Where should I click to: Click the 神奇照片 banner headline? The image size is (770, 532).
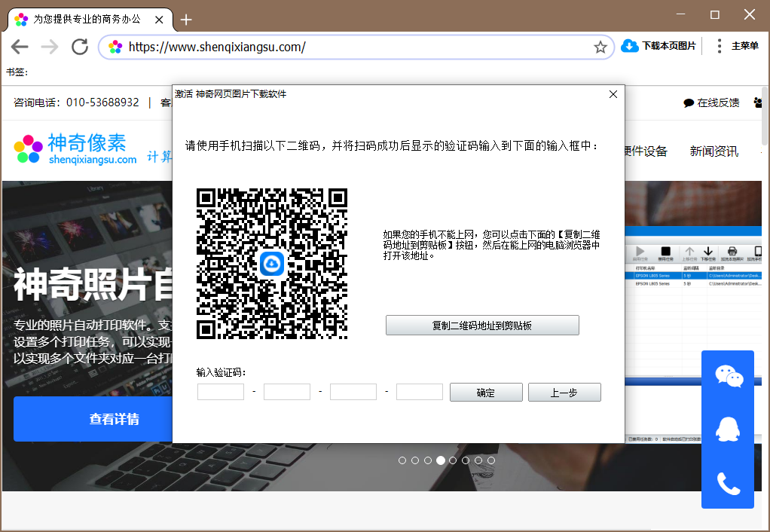tap(93, 284)
